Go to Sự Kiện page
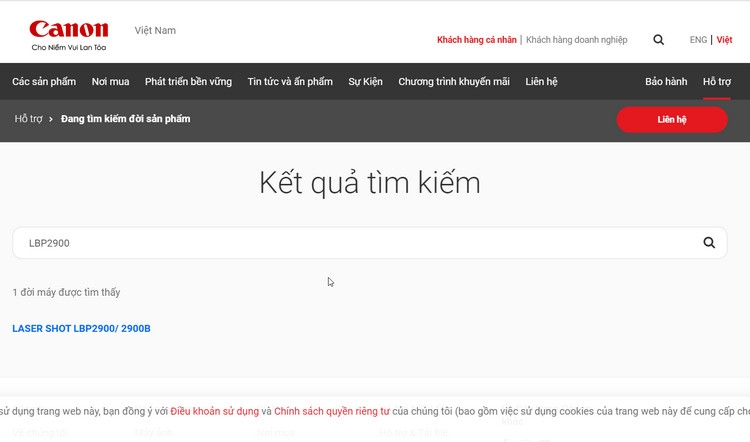This screenshot has height=442, width=750. [365, 81]
